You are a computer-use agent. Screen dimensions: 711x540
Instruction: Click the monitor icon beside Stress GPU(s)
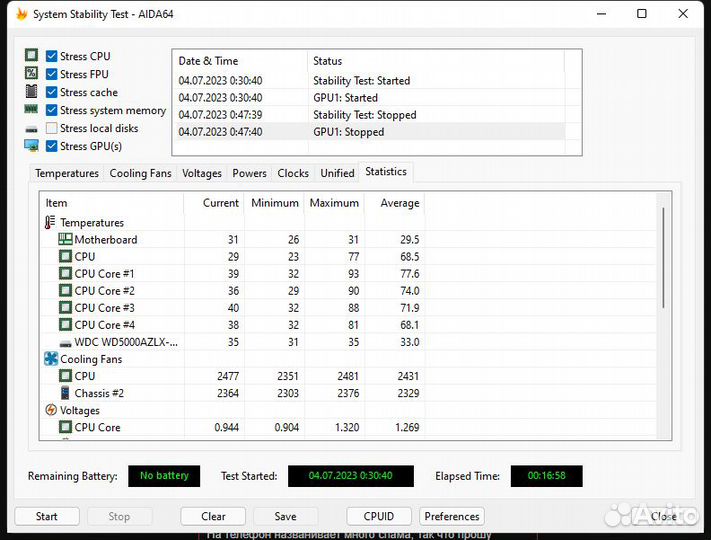pos(31,146)
